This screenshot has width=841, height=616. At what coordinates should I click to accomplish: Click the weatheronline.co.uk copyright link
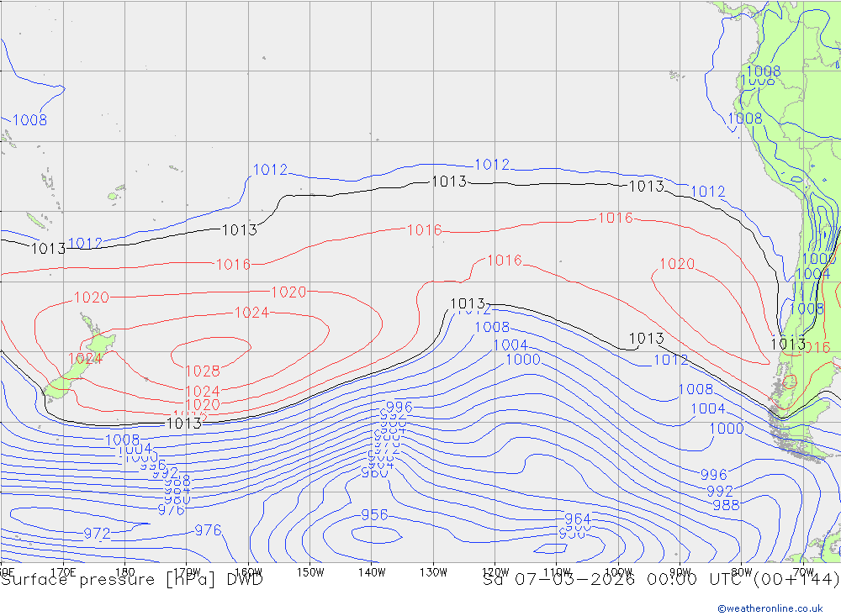(770, 608)
